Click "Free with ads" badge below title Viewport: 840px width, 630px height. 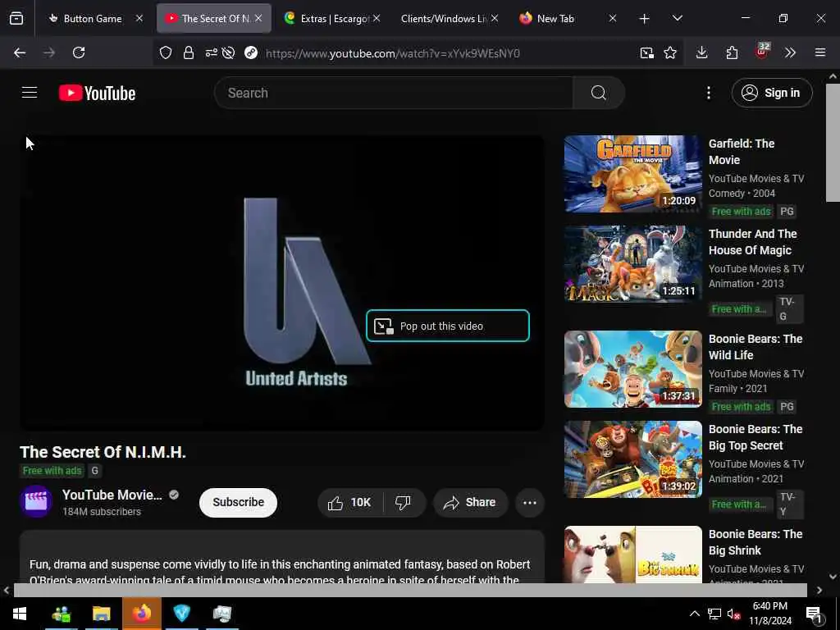coord(52,471)
